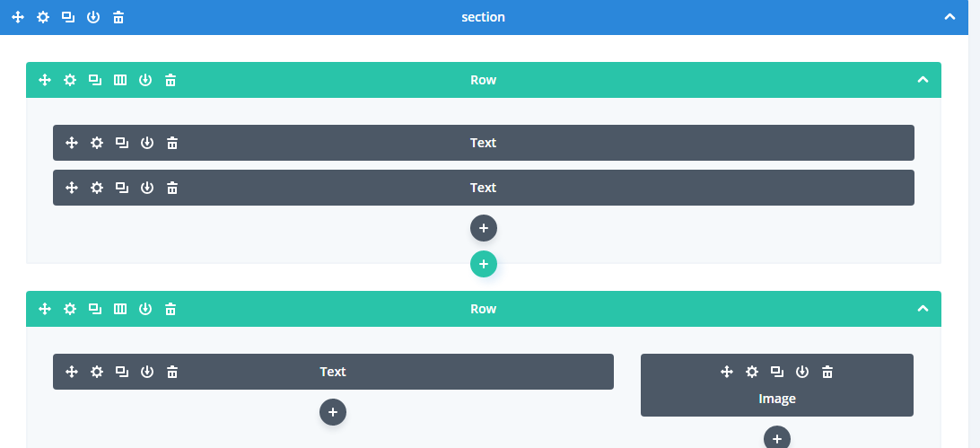
Task: Change column structure of second Row
Action: click(120, 309)
